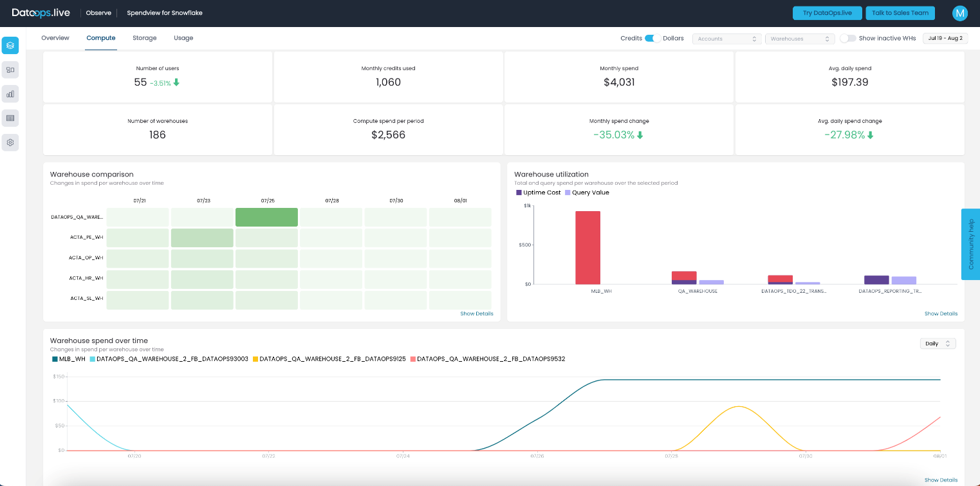
Task: Click the dark green DATAOPS_QA_WARE 07/25 heatmap cell
Action: tap(266, 217)
